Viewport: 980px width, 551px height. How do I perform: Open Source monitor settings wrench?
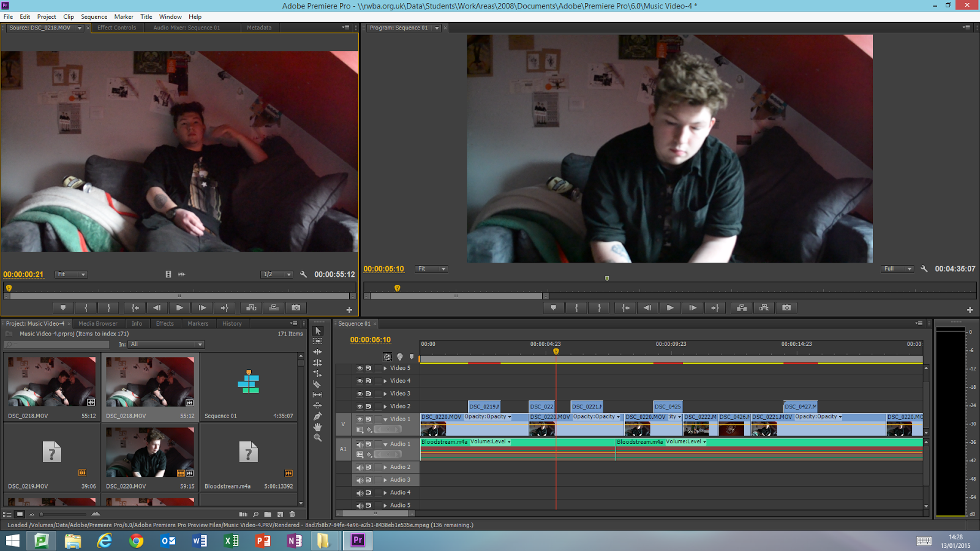pos(303,274)
